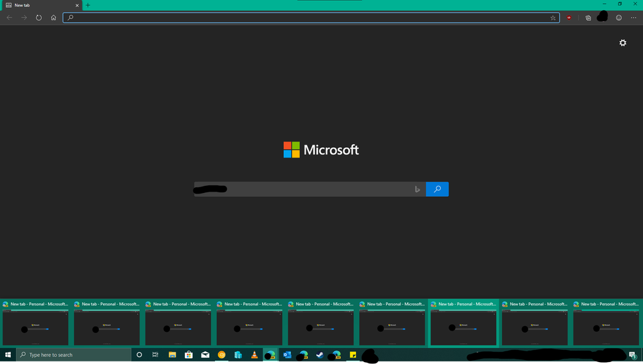Image resolution: width=643 pixels, height=364 pixels.
Task: Add this page to favorites star
Action: (x=553, y=17)
